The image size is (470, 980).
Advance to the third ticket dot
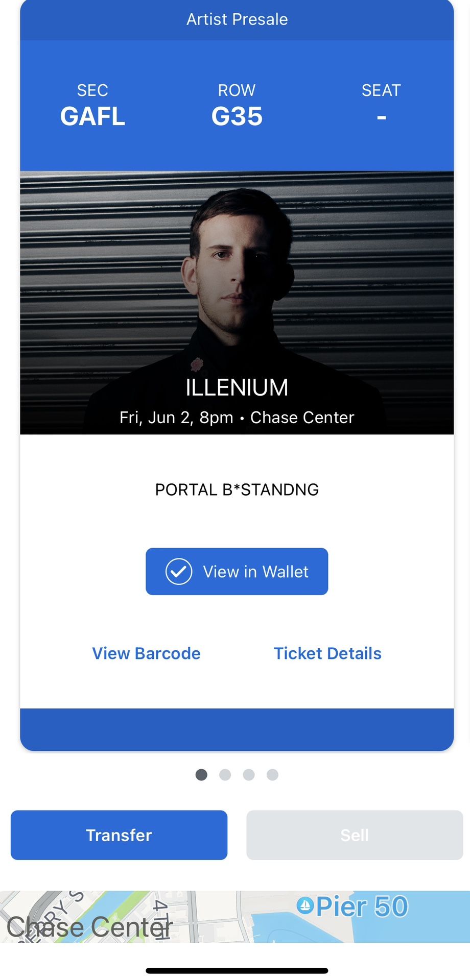point(249,775)
